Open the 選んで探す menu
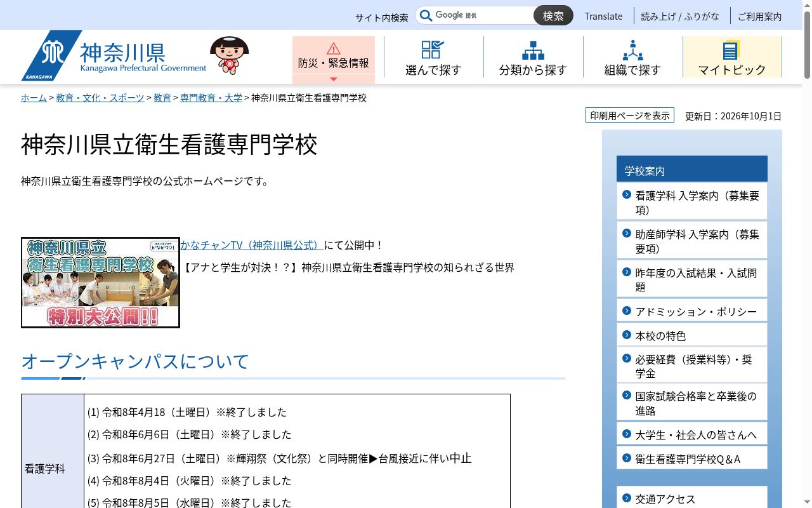 pyautogui.click(x=433, y=58)
